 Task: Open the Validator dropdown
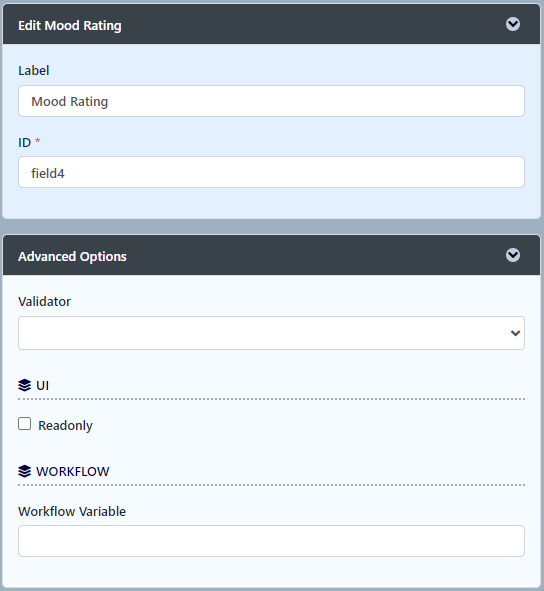point(271,333)
